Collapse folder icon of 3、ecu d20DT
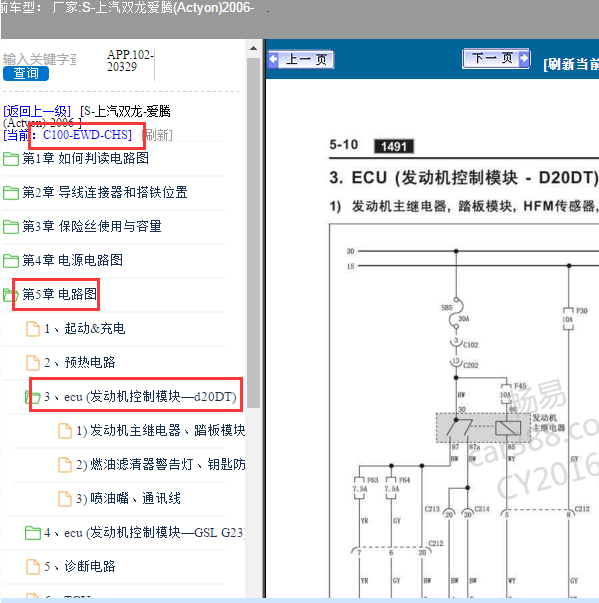This screenshot has height=603, width=599. [x=33, y=397]
